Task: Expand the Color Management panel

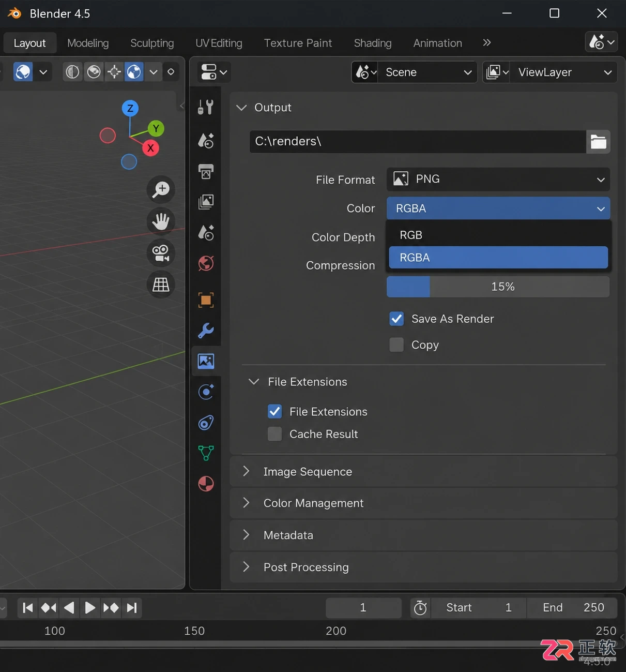Action: coord(247,503)
